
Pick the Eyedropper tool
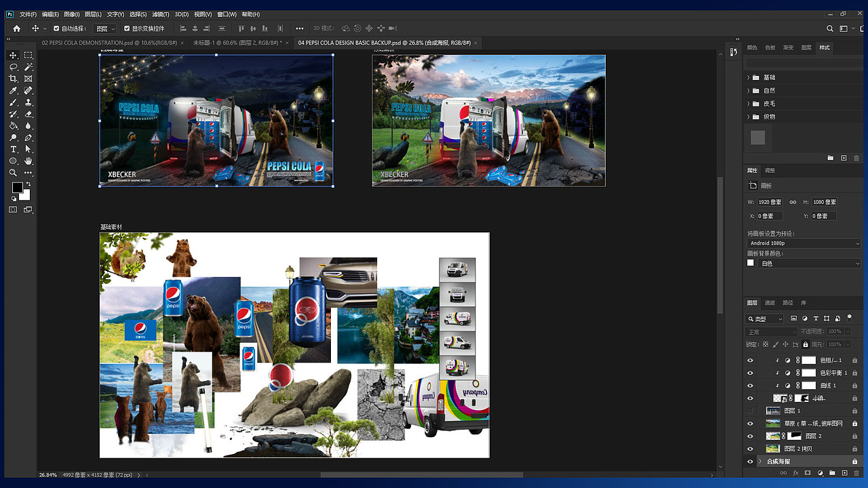tap(13, 90)
